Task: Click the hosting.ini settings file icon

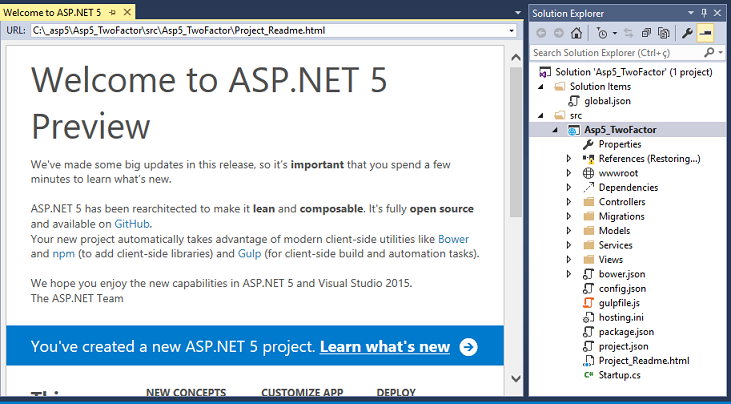Action: click(x=588, y=318)
